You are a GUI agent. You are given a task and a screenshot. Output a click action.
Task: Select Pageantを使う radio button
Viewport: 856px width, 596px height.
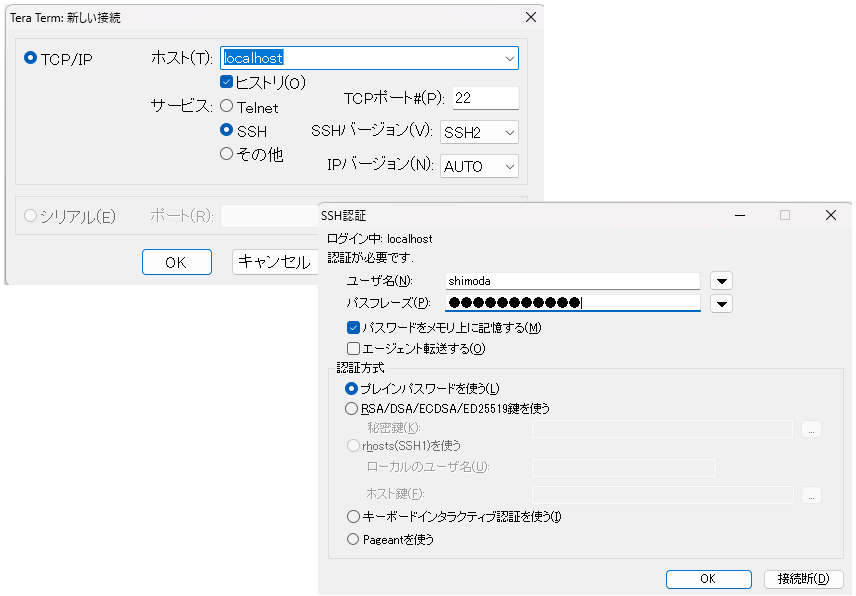point(353,539)
